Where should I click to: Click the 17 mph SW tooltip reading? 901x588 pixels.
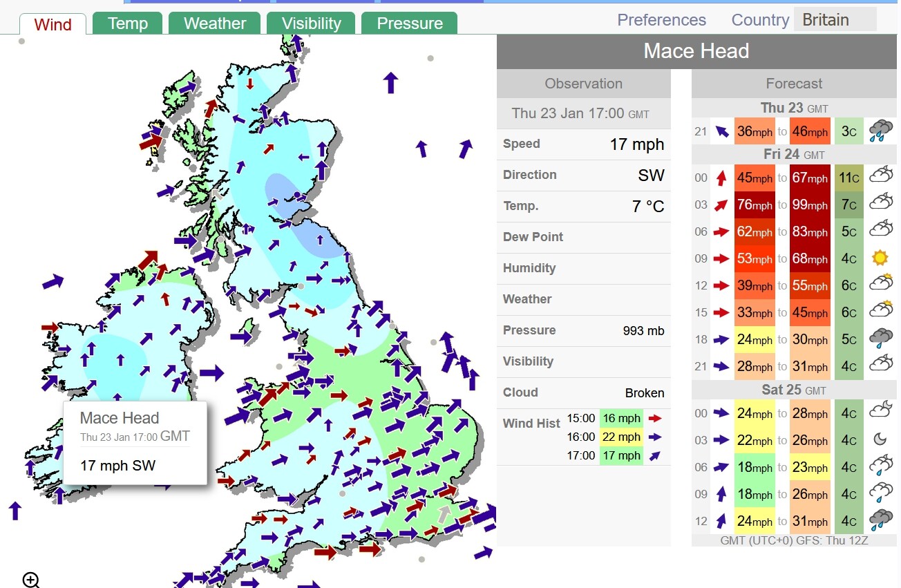[118, 466]
